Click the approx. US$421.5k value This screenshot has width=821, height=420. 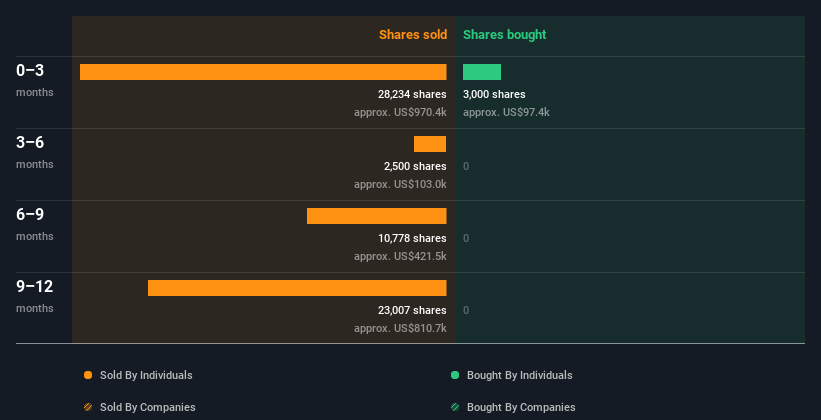(x=400, y=257)
